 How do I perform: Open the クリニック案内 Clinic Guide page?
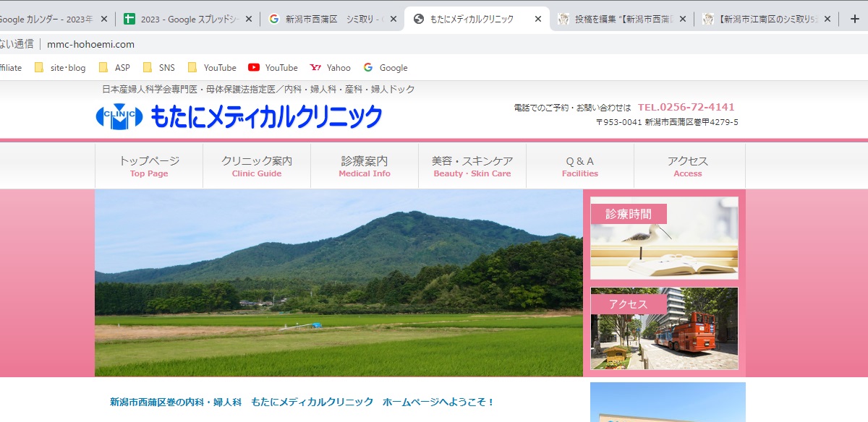tap(256, 165)
